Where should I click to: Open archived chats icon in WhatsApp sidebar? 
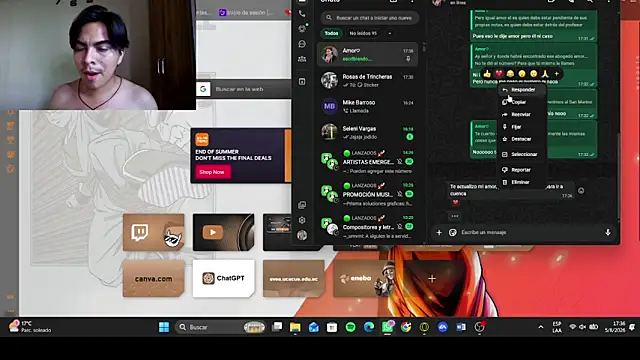point(302,82)
